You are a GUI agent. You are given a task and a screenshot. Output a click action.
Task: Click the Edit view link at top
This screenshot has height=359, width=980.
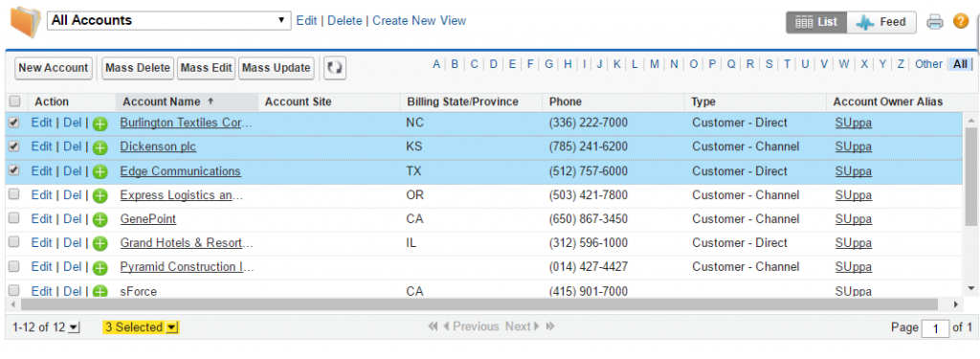[x=306, y=21]
